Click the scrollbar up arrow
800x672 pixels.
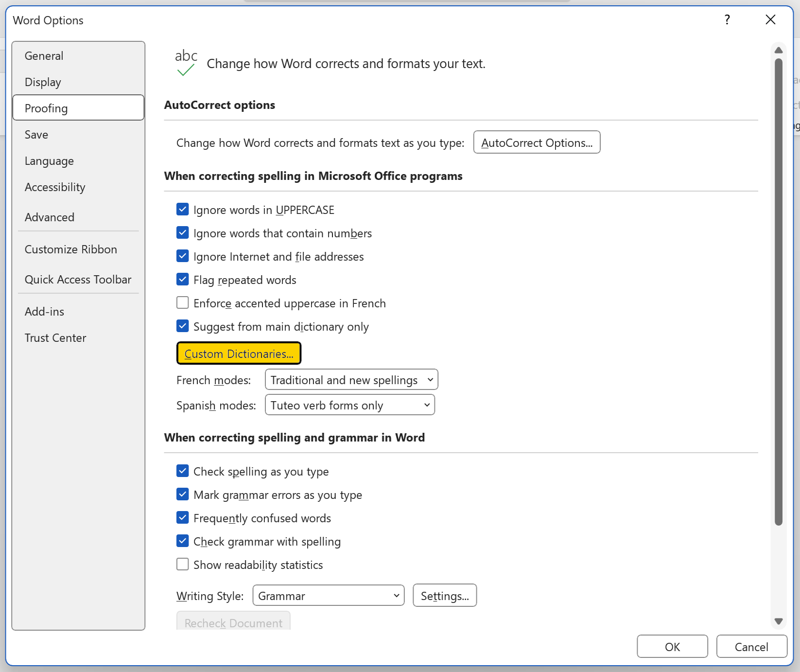(x=779, y=51)
